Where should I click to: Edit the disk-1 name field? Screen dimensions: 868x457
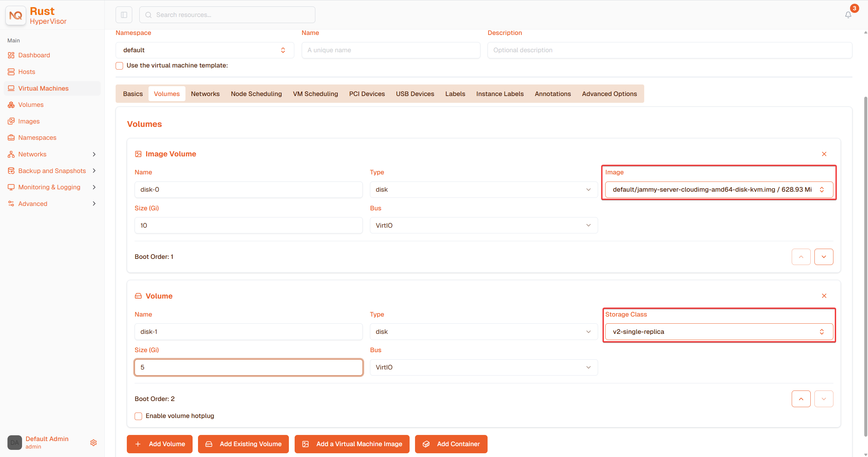coord(249,332)
